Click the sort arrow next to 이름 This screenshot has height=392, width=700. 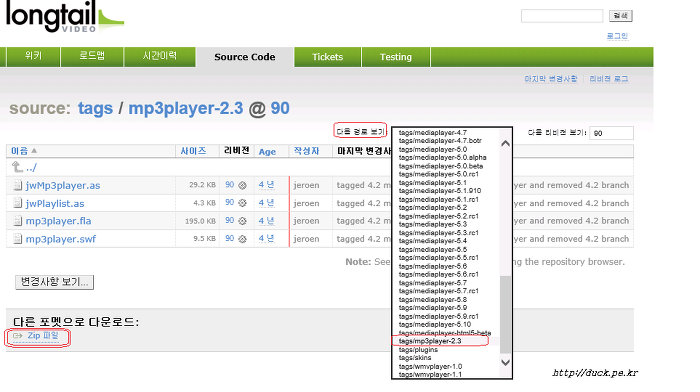34,151
